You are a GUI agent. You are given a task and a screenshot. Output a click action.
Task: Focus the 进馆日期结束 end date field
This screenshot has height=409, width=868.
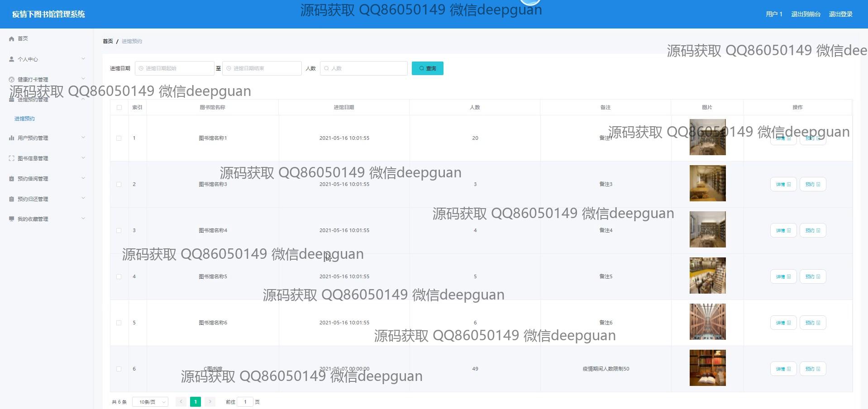click(x=262, y=68)
